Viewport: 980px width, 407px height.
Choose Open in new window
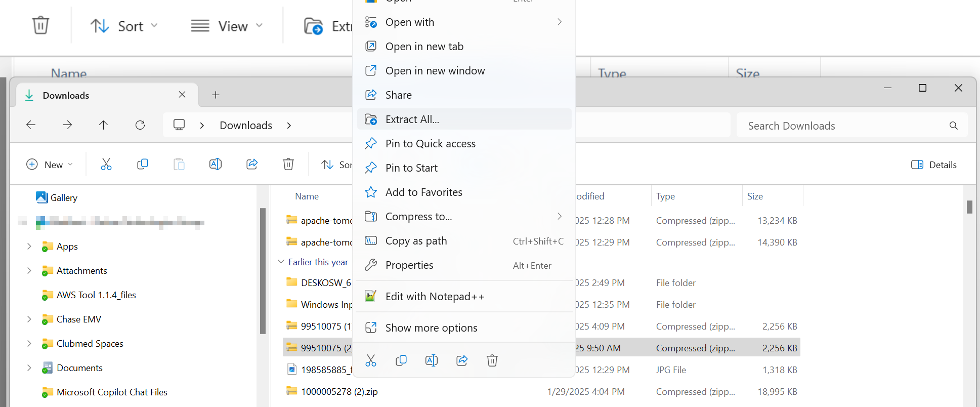click(464, 70)
